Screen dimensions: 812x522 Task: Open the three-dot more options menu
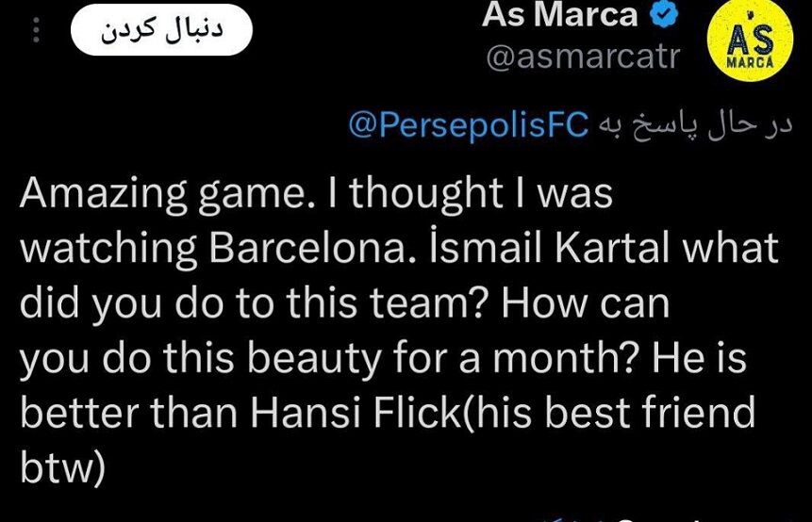(37, 33)
